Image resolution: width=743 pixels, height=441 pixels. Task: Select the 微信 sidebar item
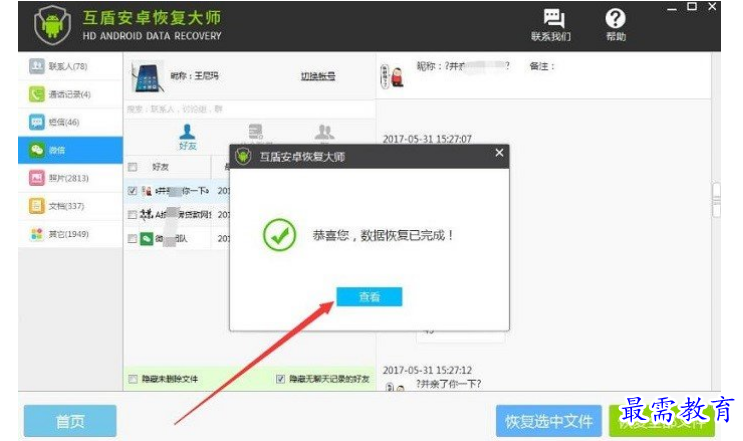(x=70, y=150)
